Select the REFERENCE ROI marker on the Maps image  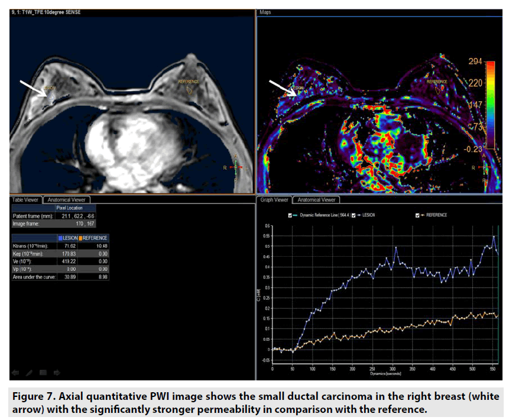coord(438,90)
